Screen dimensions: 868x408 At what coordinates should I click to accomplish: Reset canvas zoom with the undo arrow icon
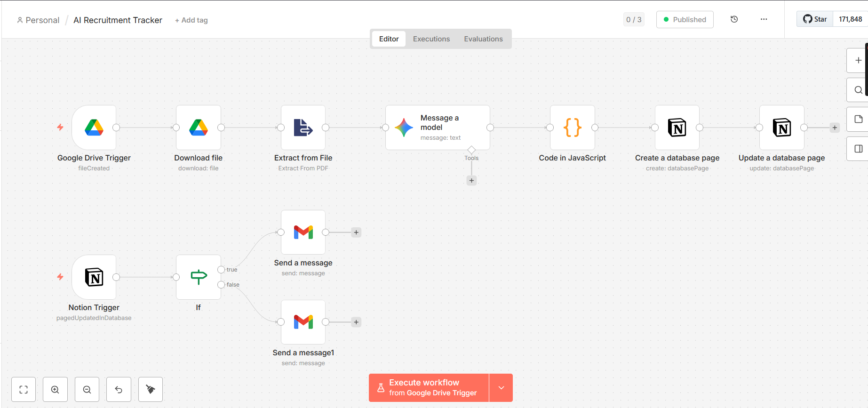coord(119,390)
